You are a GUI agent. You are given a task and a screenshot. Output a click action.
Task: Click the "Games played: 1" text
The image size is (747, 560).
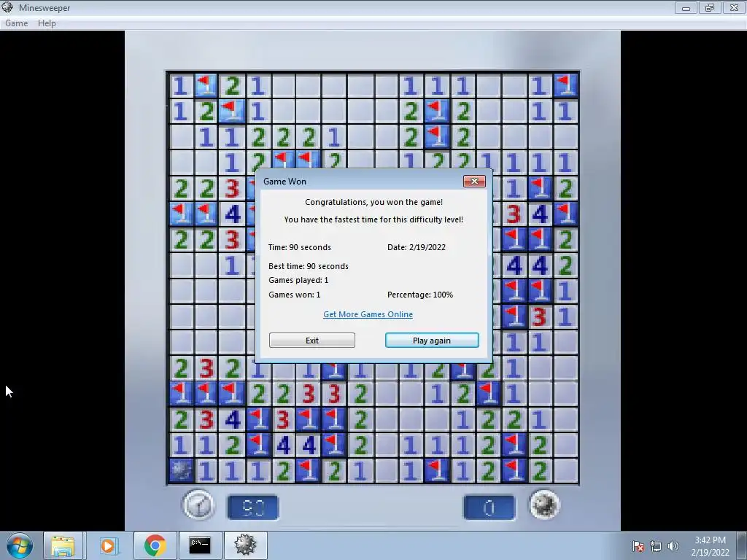pos(298,280)
